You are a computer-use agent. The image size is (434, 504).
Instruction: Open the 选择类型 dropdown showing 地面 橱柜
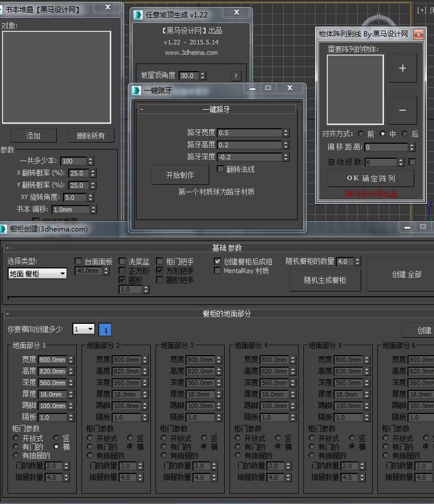point(38,274)
